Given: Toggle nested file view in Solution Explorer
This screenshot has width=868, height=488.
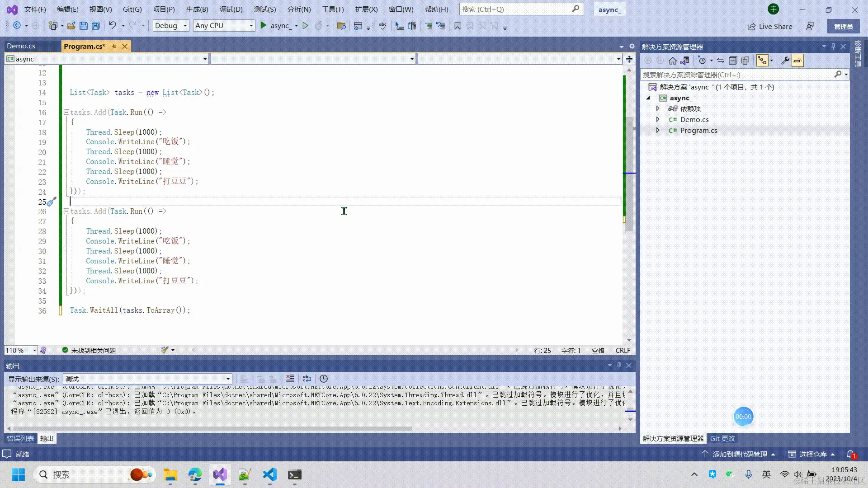Looking at the screenshot, I should pyautogui.click(x=762, y=61).
